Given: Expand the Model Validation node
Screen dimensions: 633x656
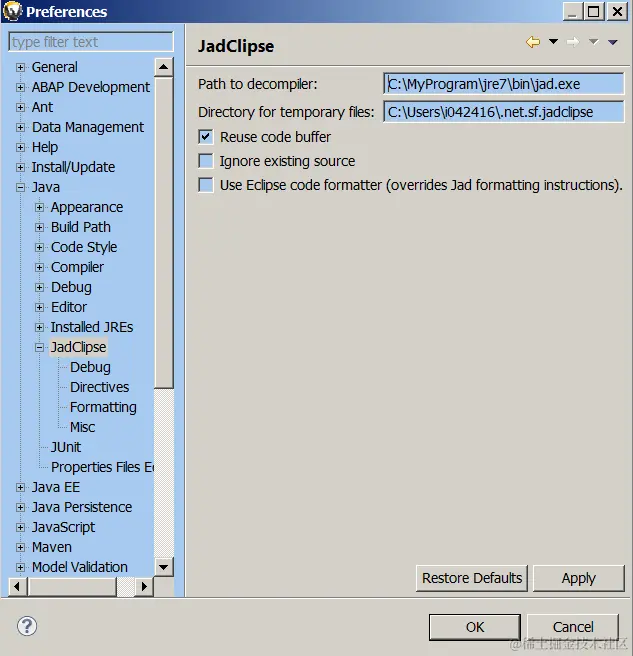Looking at the screenshot, I should [x=20, y=567].
